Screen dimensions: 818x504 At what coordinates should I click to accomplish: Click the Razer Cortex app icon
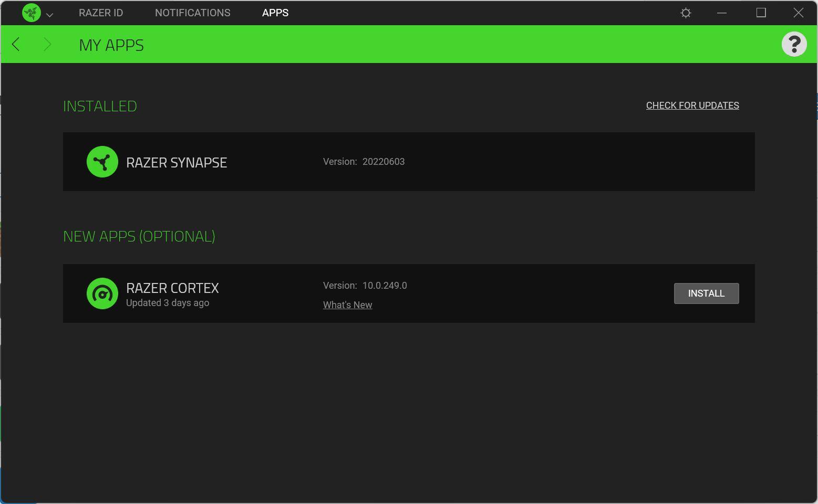102,293
